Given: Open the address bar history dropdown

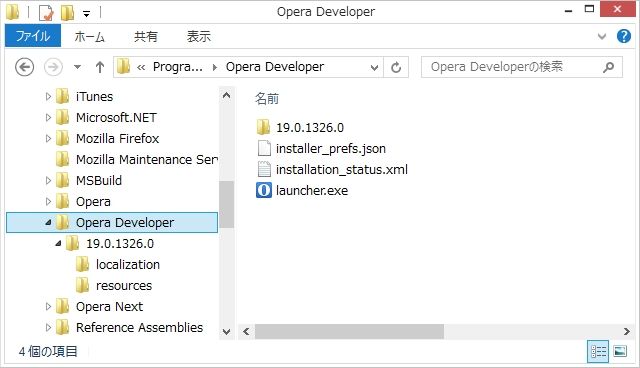Looking at the screenshot, I should click(374, 68).
